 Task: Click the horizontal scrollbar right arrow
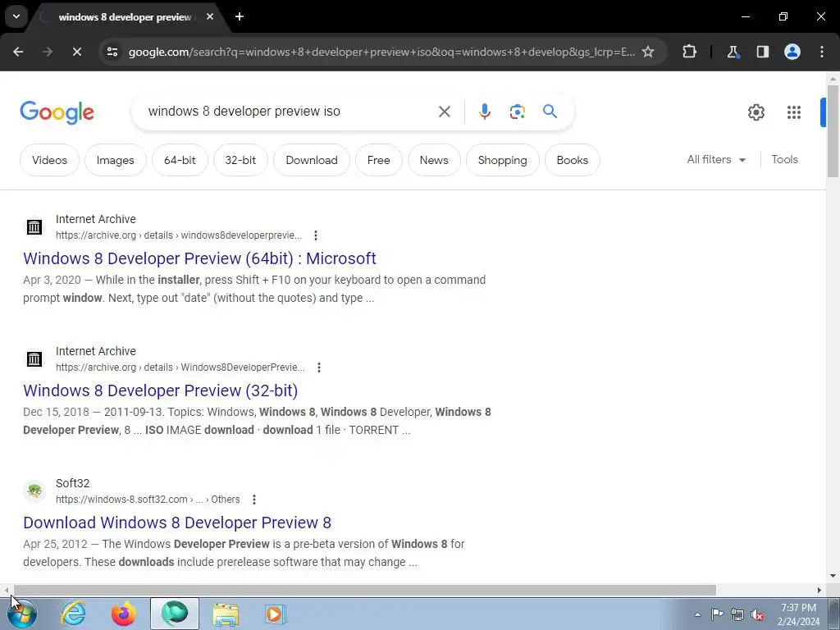click(819, 590)
